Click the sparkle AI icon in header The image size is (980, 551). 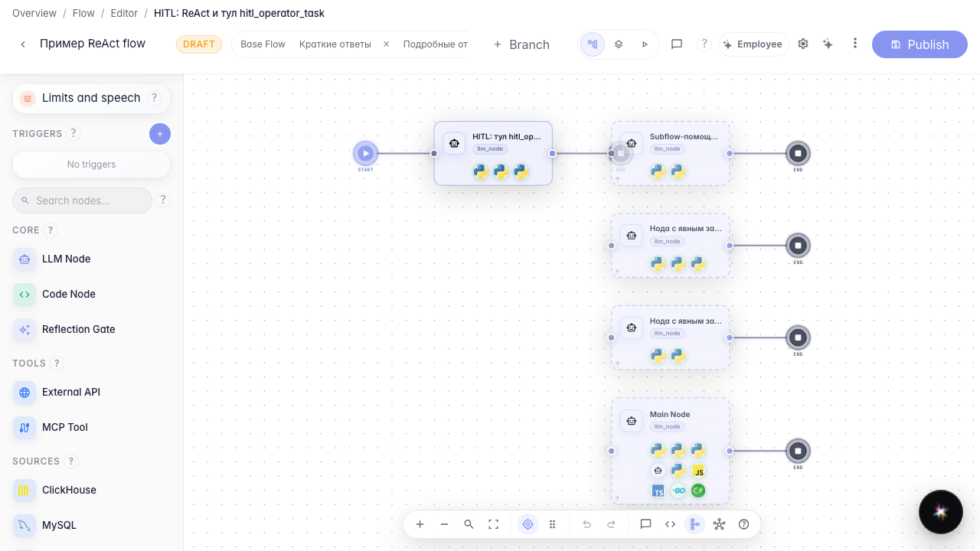click(828, 44)
